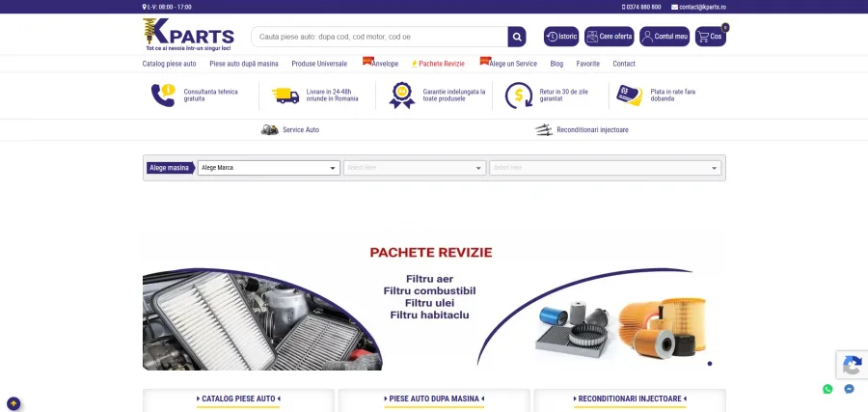Open Catalog piese auto menu

pos(169,64)
